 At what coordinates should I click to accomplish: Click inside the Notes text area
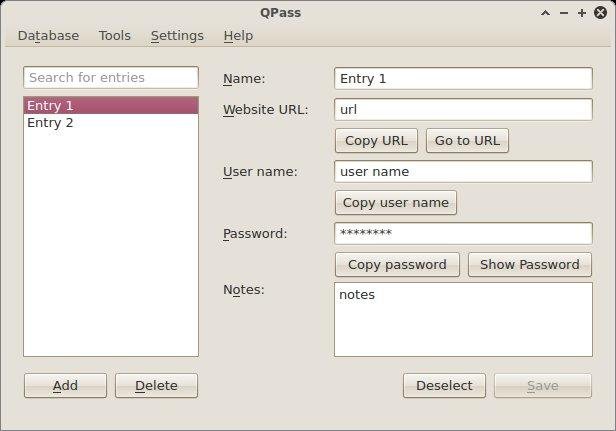pyautogui.click(x=463, y=319)
